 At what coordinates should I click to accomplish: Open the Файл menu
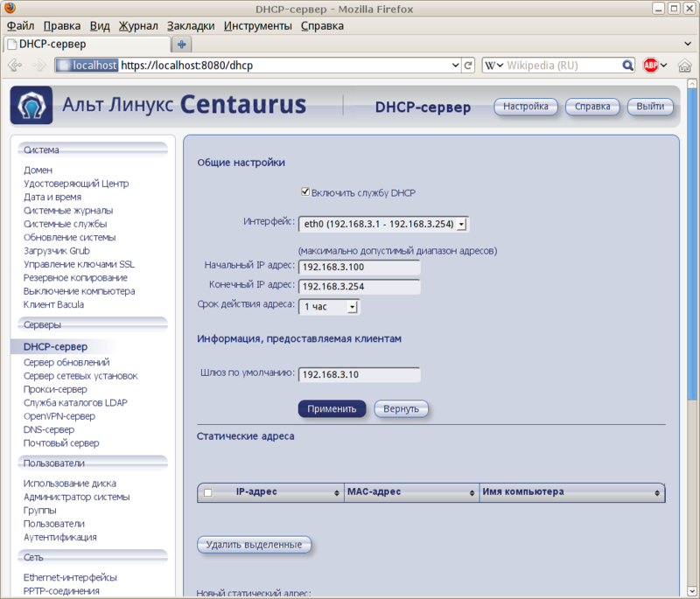[x=20, y=26]
